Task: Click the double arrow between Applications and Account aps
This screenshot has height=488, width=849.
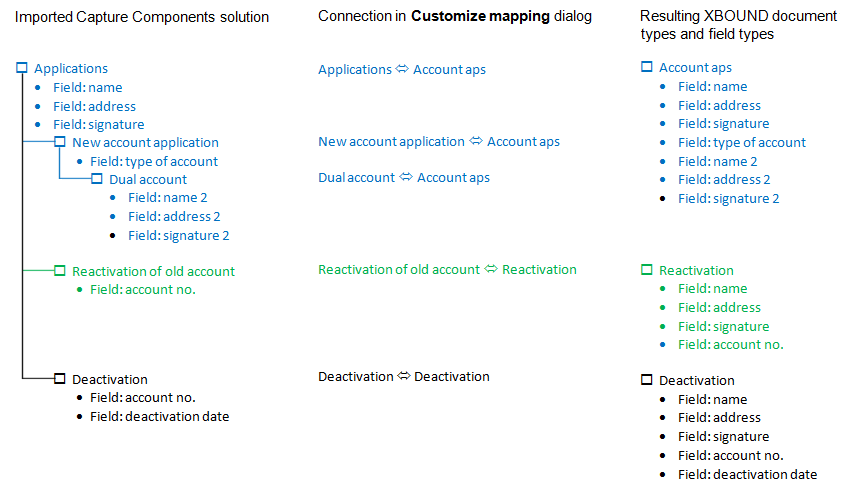Action: tap(402, 70)
